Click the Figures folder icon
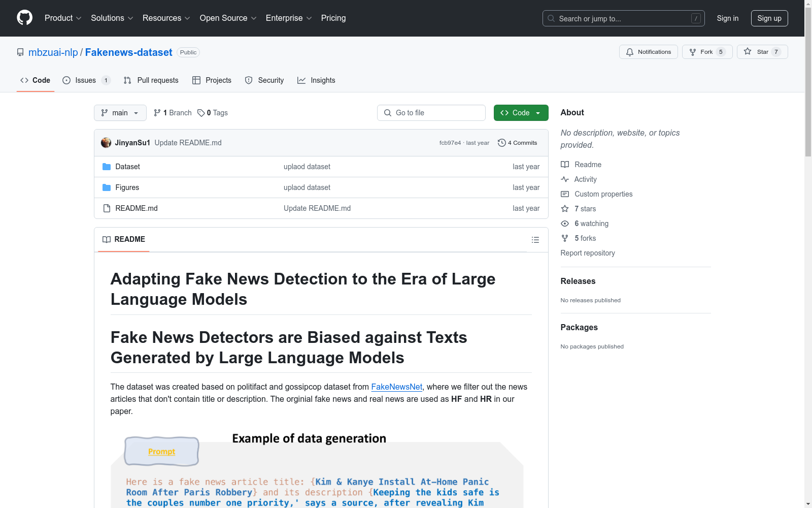This screenshot has height=508, width=812. point(107,187)
